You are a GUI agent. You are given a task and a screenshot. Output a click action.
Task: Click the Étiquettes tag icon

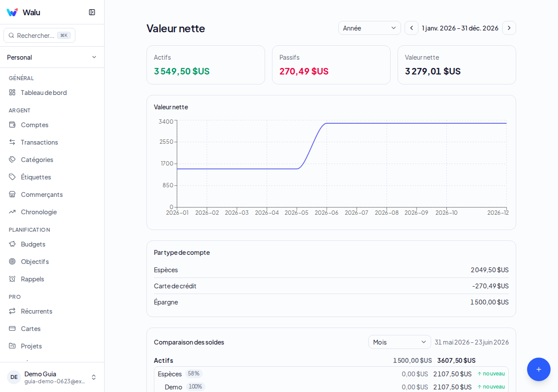(x=12, y=177)
